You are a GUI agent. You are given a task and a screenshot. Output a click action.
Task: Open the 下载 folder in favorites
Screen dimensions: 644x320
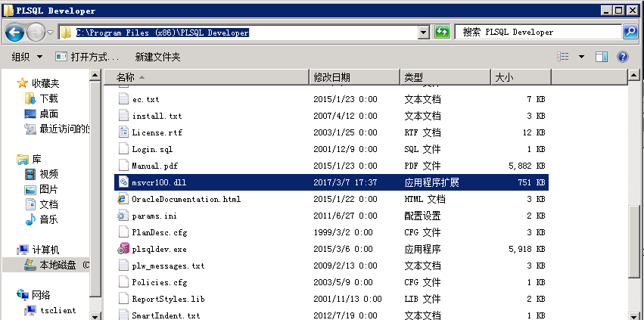point(48,98)
